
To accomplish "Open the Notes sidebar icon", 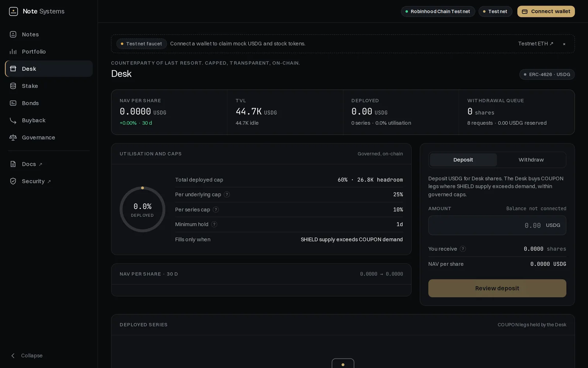I will coord(13,34).
